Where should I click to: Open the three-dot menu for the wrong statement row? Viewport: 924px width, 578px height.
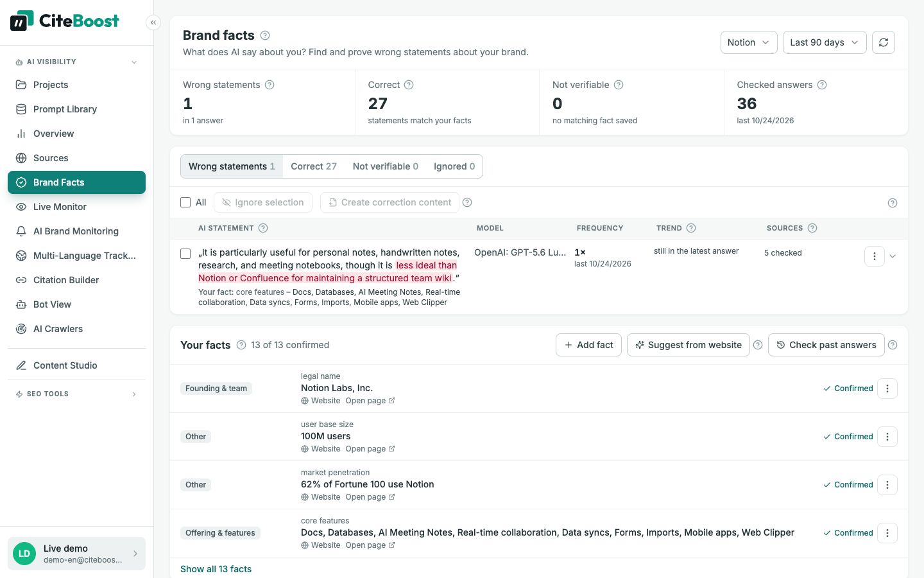[875, 256]
